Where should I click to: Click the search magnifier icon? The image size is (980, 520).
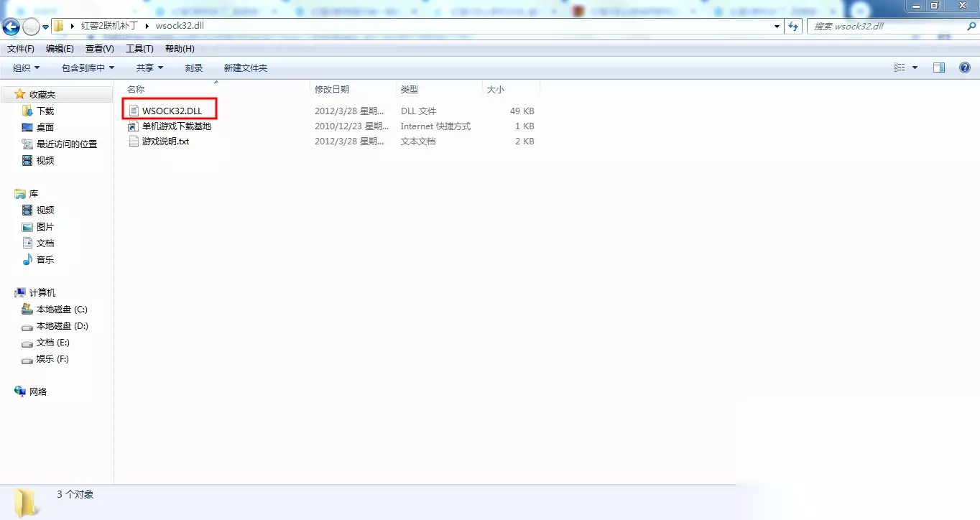coord(971,27)
